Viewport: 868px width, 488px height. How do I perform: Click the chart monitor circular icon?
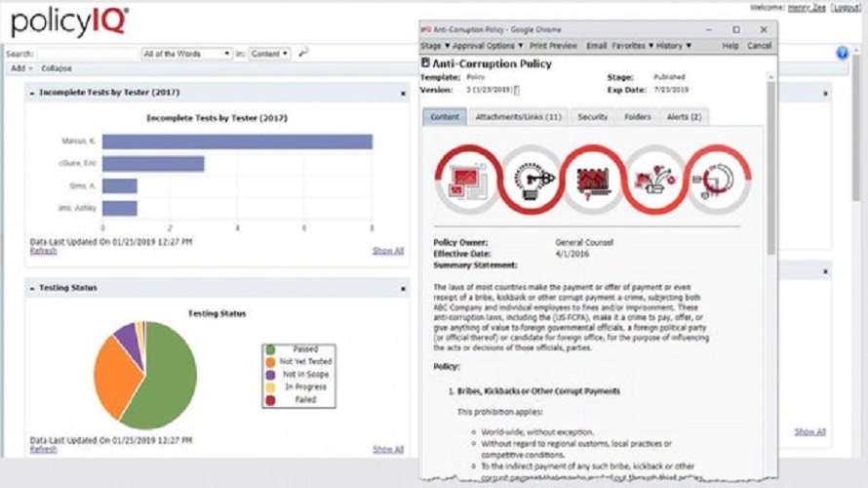593,180
